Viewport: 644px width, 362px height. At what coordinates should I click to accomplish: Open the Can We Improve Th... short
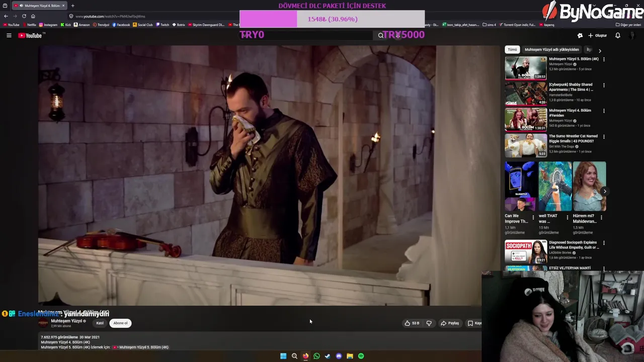520,186
